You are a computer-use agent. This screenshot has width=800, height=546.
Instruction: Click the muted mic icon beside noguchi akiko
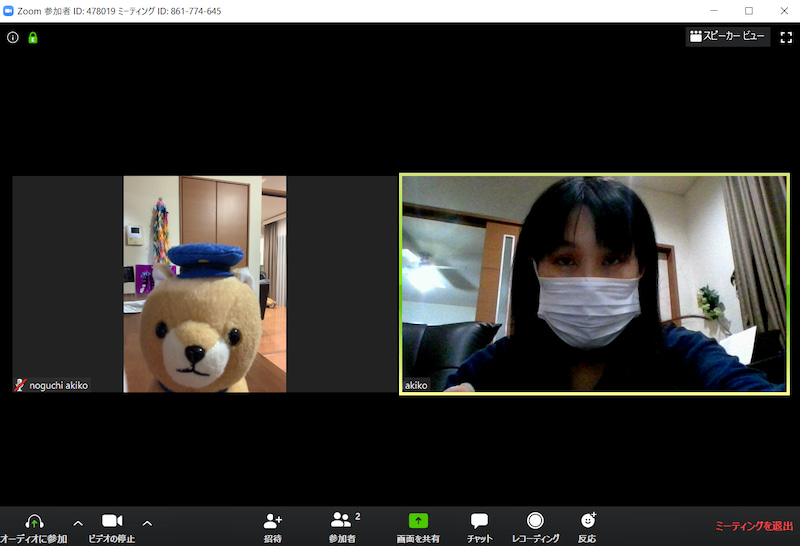coord(20,385)
